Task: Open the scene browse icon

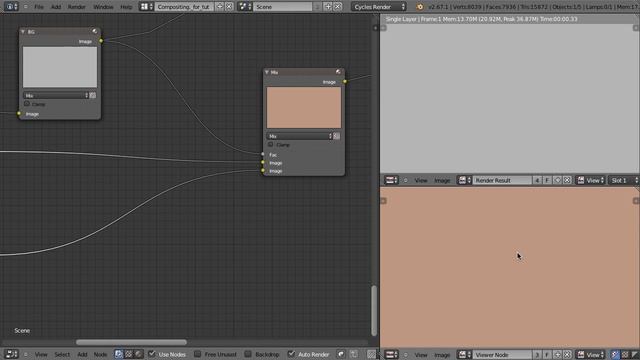Action: 245,7
